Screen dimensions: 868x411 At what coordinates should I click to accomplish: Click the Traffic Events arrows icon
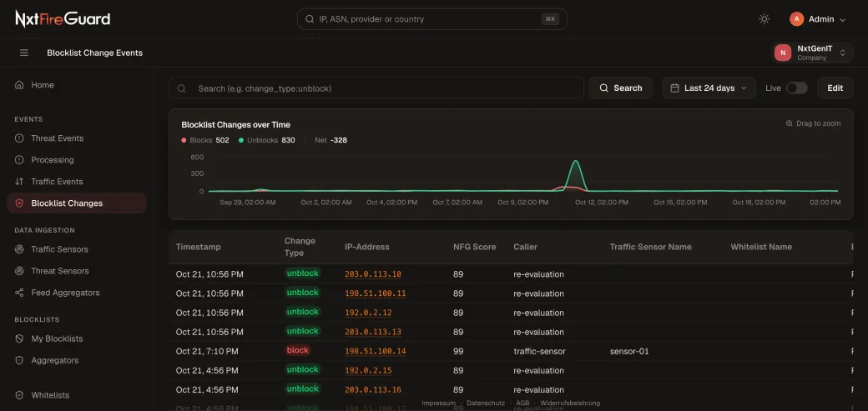click(19, 182)
